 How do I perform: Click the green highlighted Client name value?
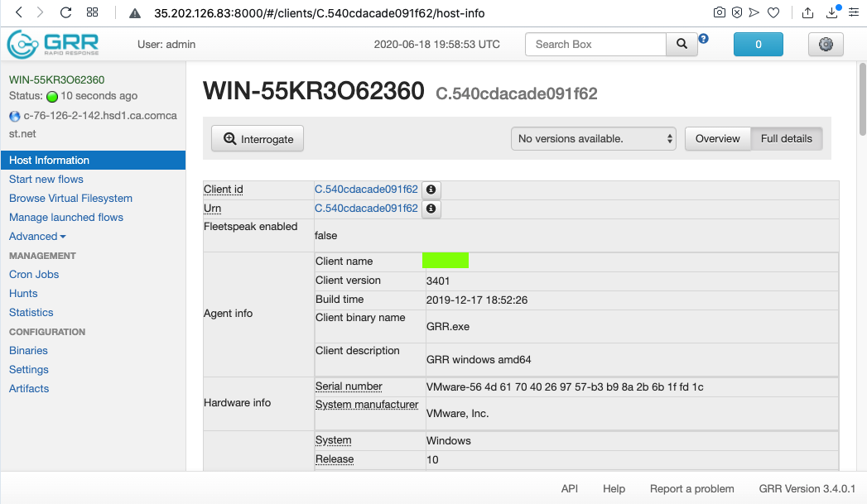click(446, 261)
